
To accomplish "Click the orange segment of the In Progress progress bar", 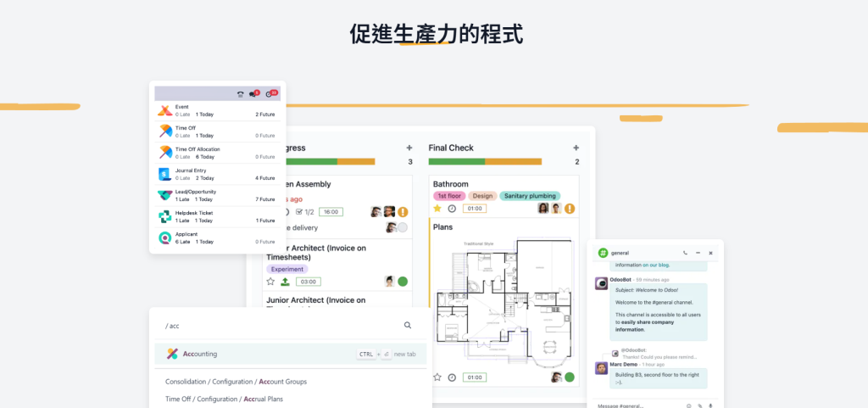I will click(x=356, y=162).
